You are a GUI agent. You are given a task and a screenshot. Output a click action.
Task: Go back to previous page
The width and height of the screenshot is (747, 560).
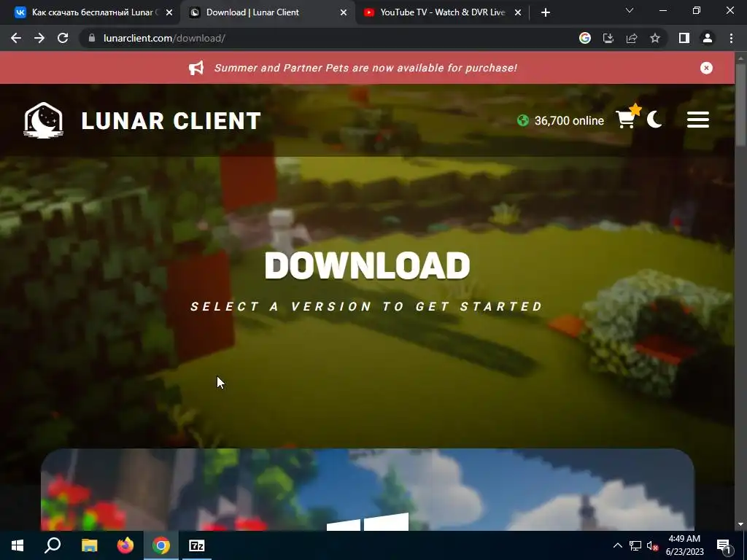point(16,38)
